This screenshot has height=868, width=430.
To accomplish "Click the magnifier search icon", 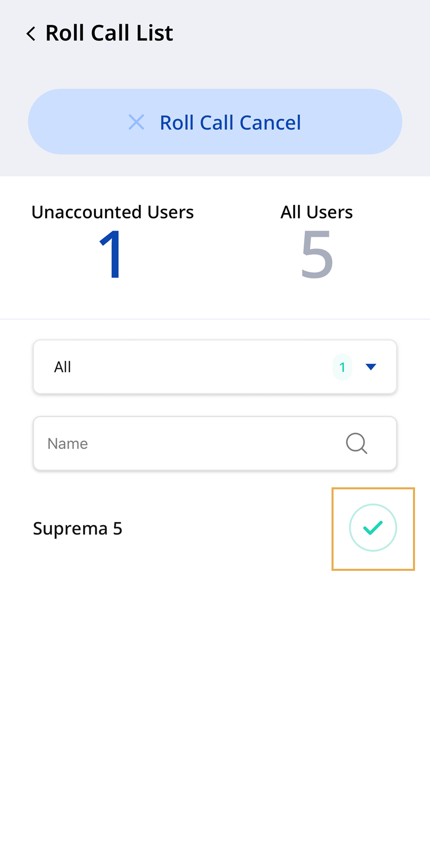I will 357,443.
